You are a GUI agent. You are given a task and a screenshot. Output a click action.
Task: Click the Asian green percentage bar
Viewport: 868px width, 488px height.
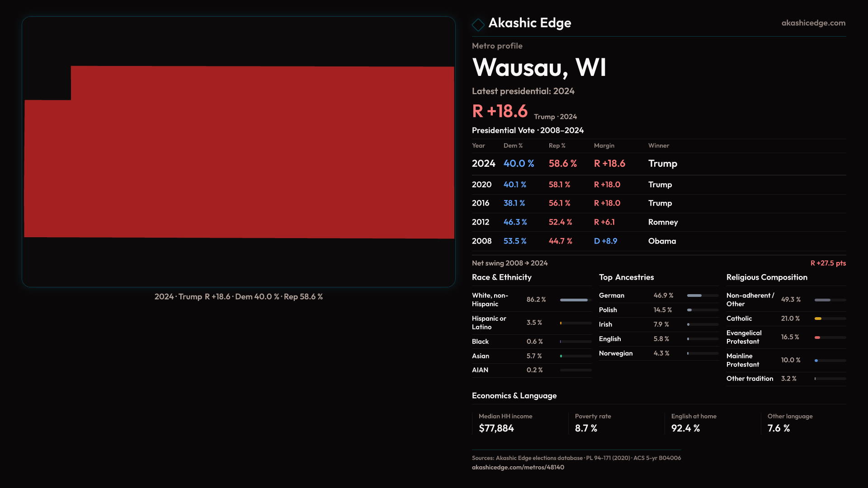pos(561,356)
